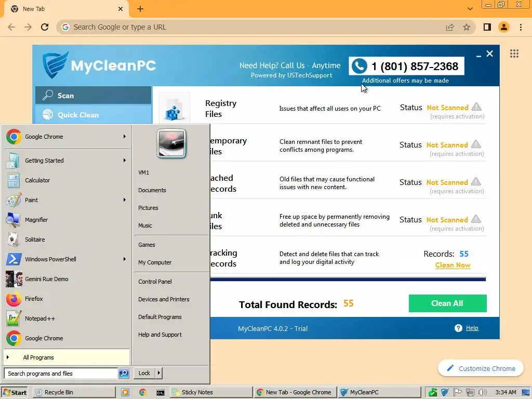Image resolution: width=532 pixels, height=399 pixels.
Task: Click the MyCleanPC phone icon
Action: pos(360,66)
